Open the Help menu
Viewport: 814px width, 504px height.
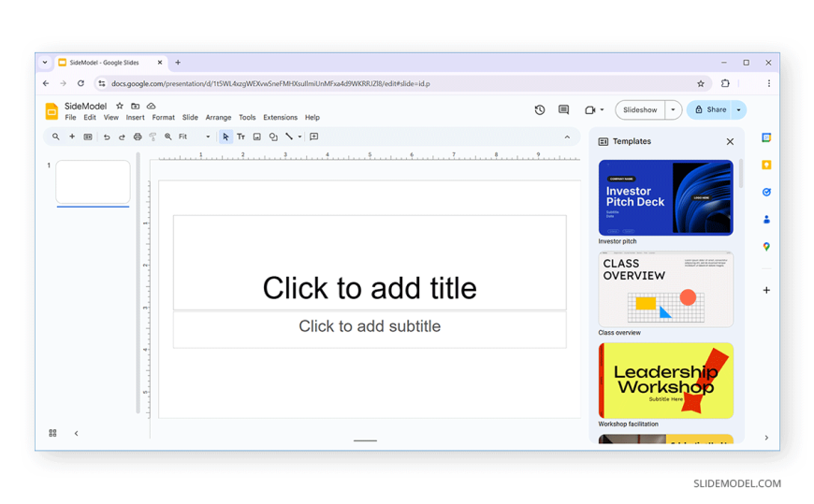pos(312,118)
